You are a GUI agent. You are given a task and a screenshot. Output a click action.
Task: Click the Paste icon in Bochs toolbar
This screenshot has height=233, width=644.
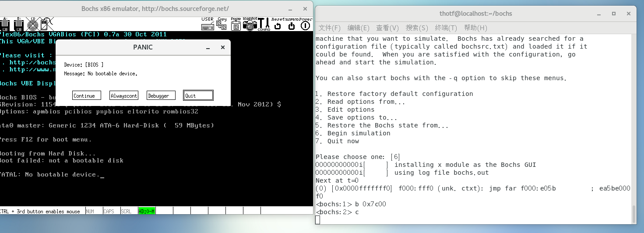(x=236, y=24)
